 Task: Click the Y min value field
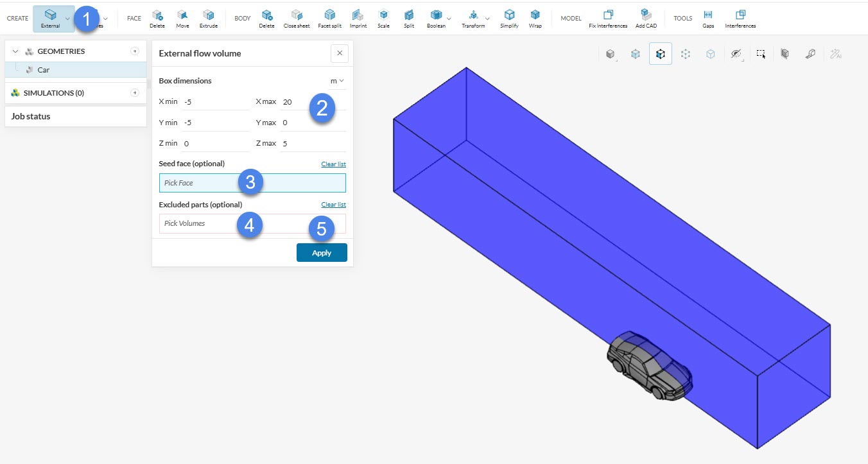214,123
